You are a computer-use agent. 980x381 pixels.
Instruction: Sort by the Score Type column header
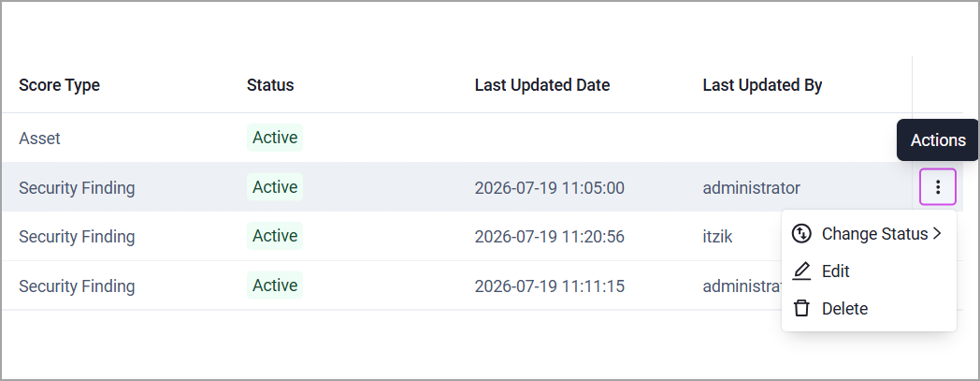(59, 85)
